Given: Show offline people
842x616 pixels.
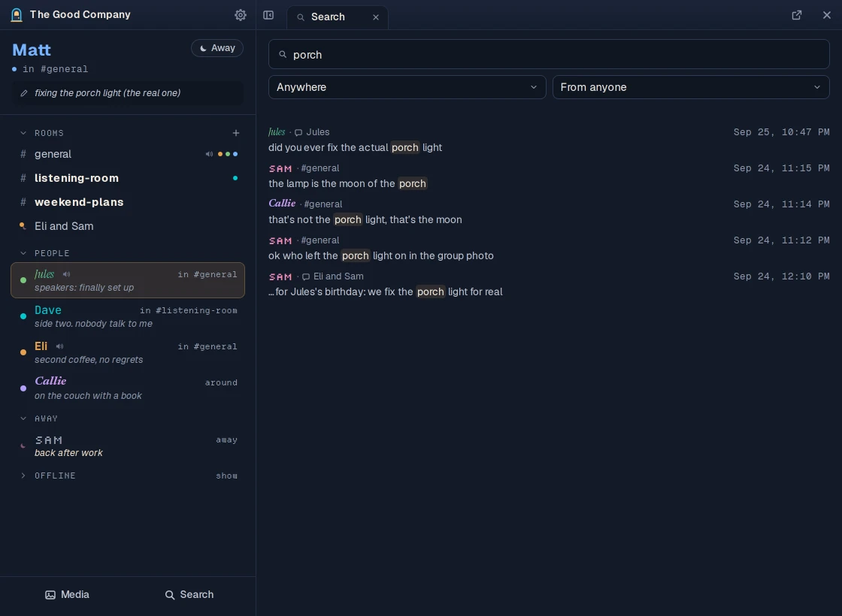Looking at the screenshot, I should coord(226,476).
